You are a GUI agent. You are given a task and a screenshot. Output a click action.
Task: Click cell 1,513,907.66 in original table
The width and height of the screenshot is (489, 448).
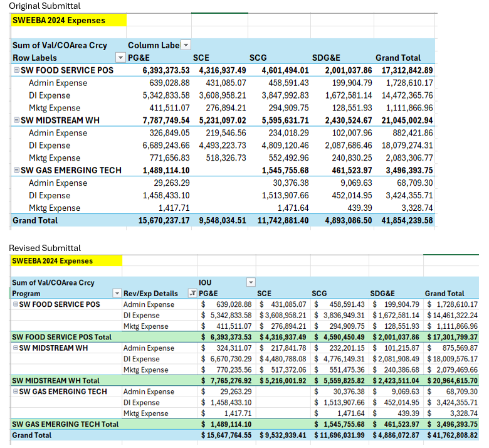tap(285, 195)
